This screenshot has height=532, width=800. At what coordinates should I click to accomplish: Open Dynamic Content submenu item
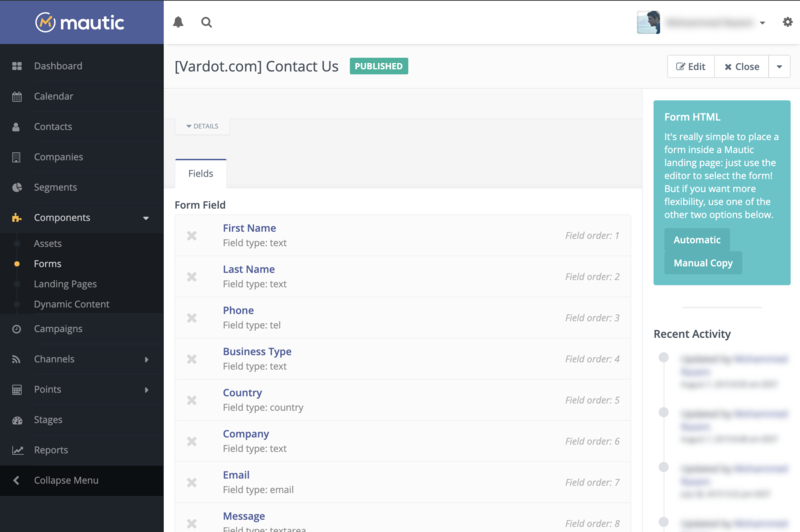[71, 304]
